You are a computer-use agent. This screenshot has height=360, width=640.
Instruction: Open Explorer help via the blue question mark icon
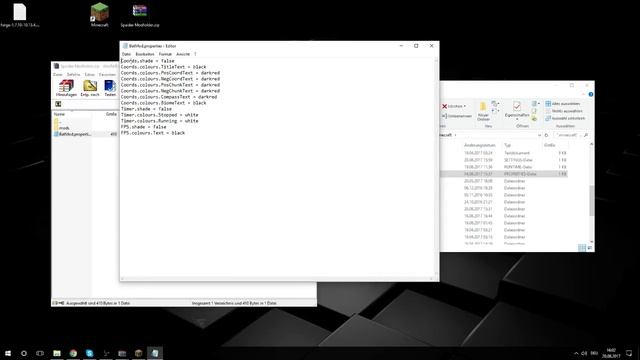tap(591, 94)
